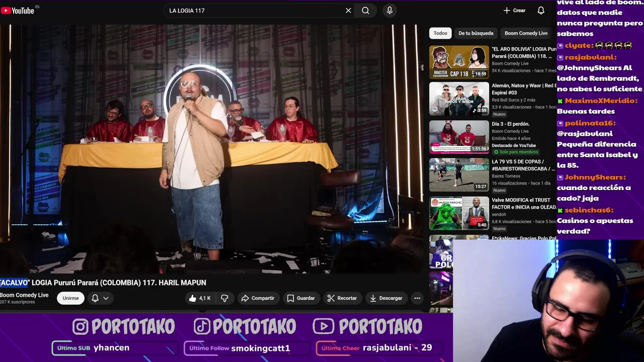Click the 207 K suscriptores text
Screen dimensions: 644x362
pos(18,302)
